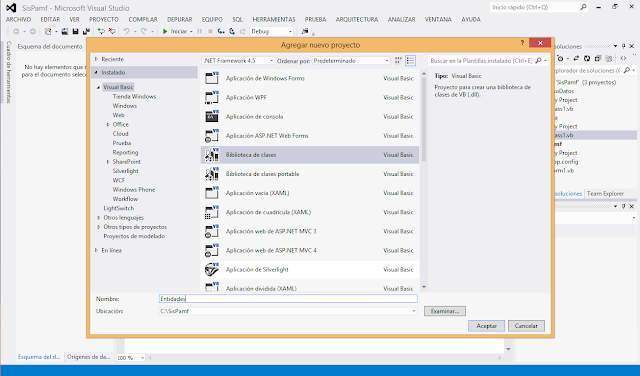Image resolution: width=640 pixels, height=376 pixels.
Task: Click the Navigate Backward round arrow
Action: (x=16, y=31)
